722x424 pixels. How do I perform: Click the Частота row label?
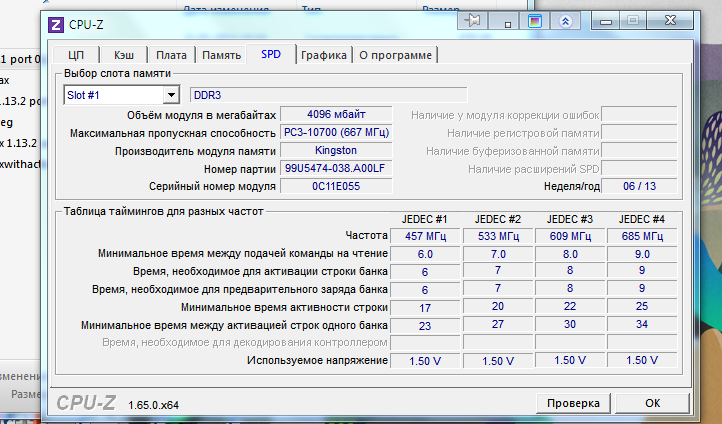click(x=366, y=235)
